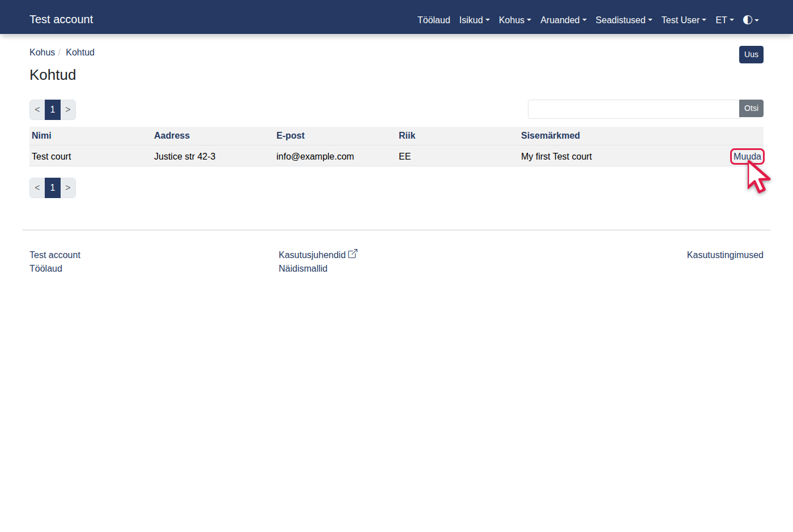Open Näidismallid footer link
The width and height of the screenshot is (793, 532).
click(303, 268)
